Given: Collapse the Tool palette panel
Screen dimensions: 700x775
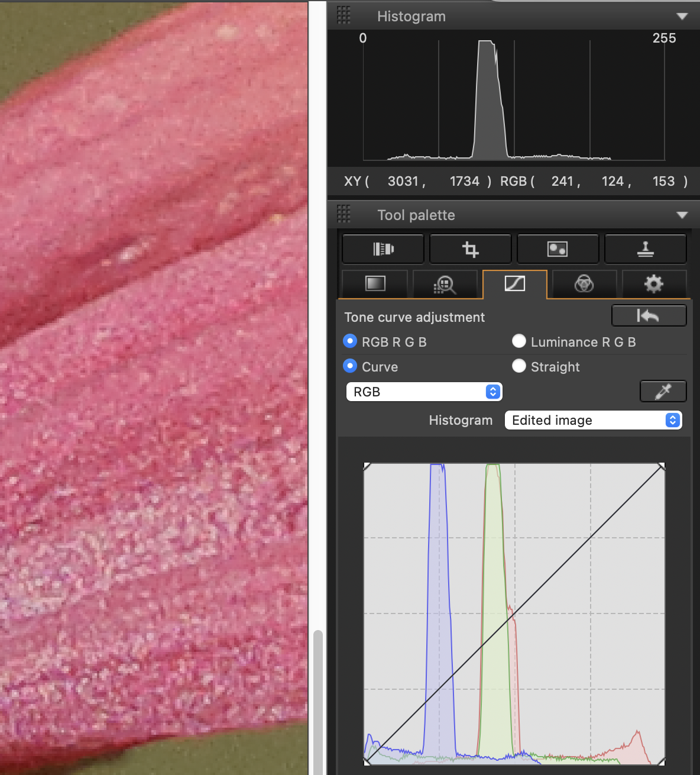Looking at the screenshot, I should (682, 215).
